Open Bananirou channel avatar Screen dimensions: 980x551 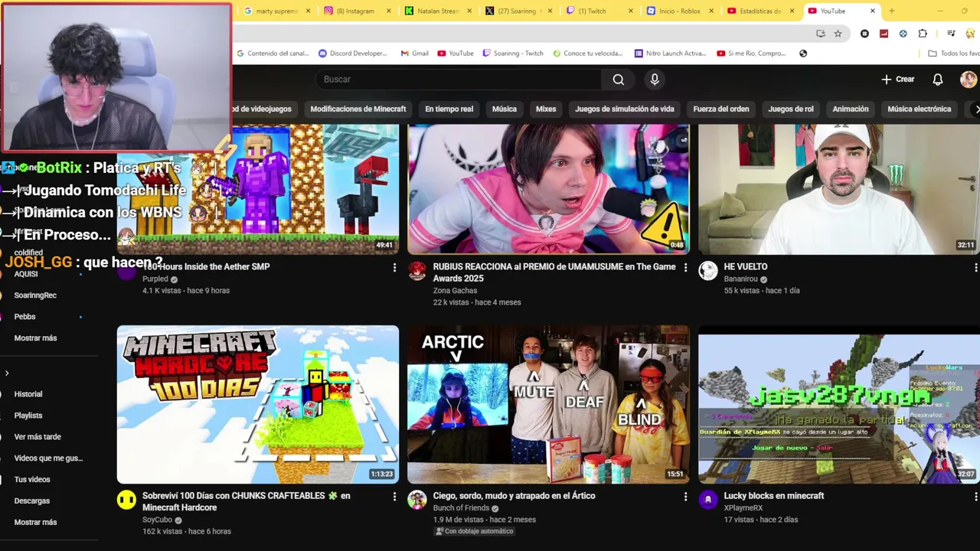click(708, 270)
